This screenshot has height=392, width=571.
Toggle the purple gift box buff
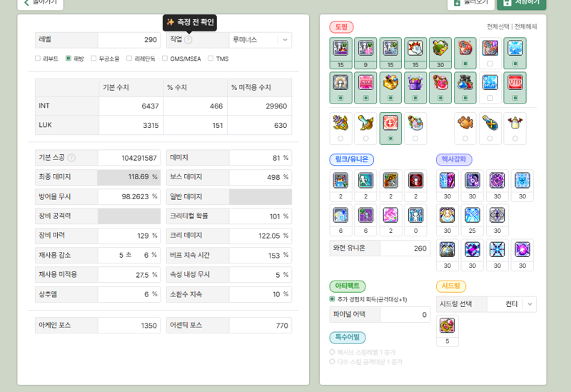[x=415, y=87]
